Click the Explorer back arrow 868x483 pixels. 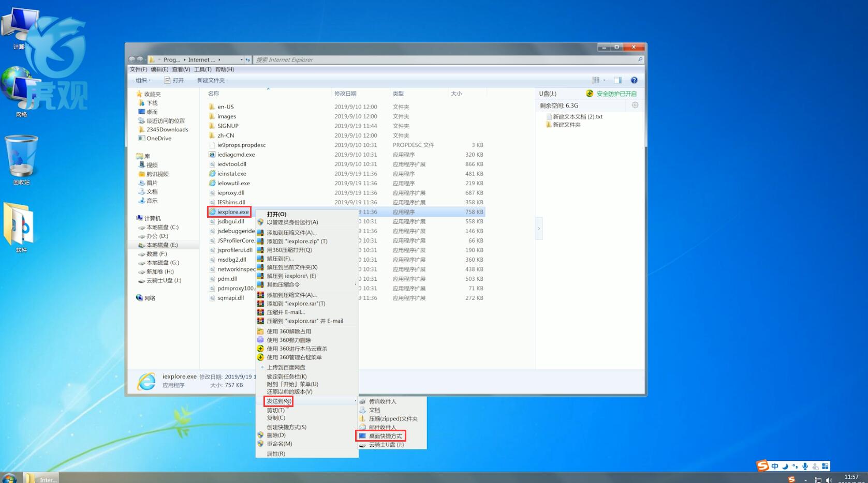pos(132,59)
